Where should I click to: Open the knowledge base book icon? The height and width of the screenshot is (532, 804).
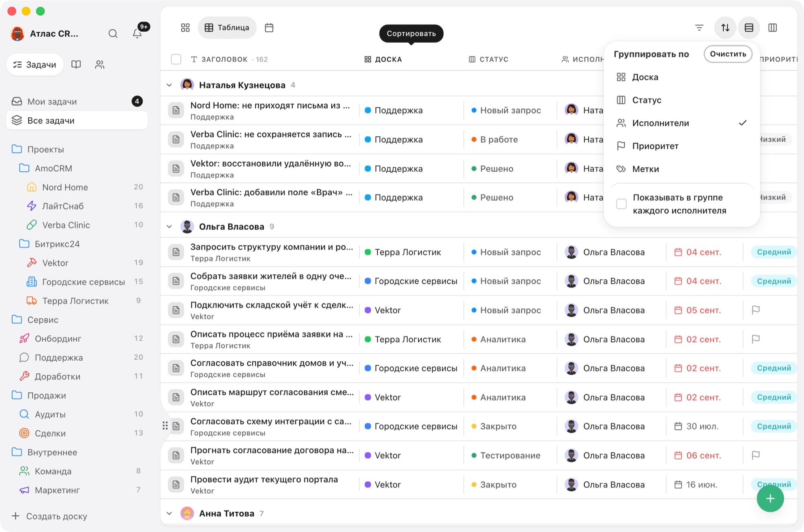(76, 64)
